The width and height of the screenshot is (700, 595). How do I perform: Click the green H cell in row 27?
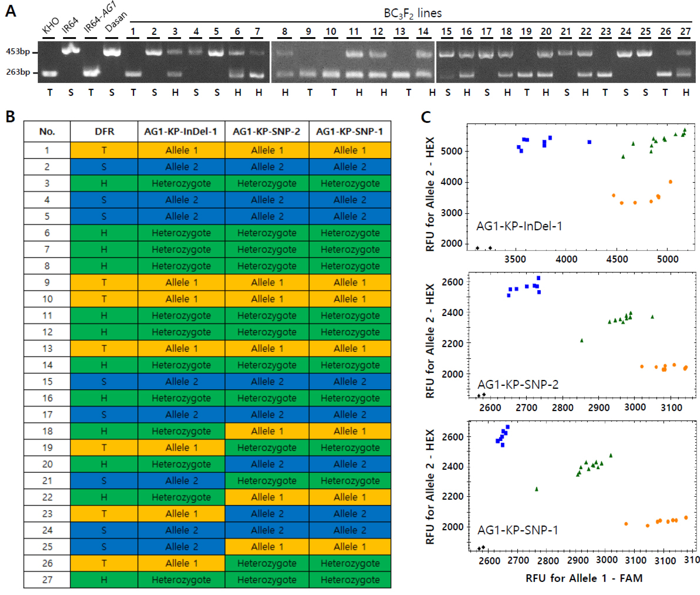click(104, 580)
